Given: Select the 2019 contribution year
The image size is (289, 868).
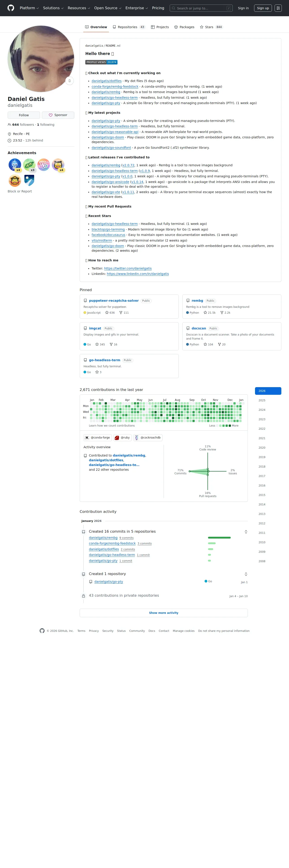Looking at the screenshot, I should click(268, 457).
